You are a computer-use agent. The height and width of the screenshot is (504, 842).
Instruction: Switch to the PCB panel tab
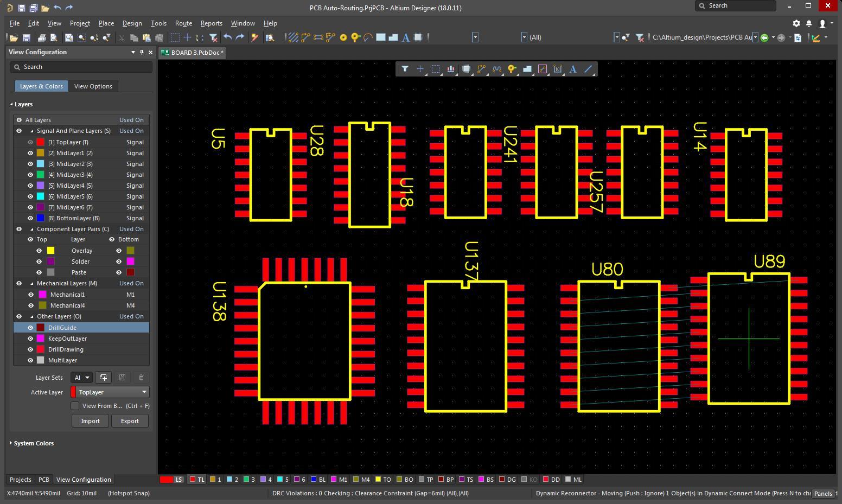(x=44, y=480)
